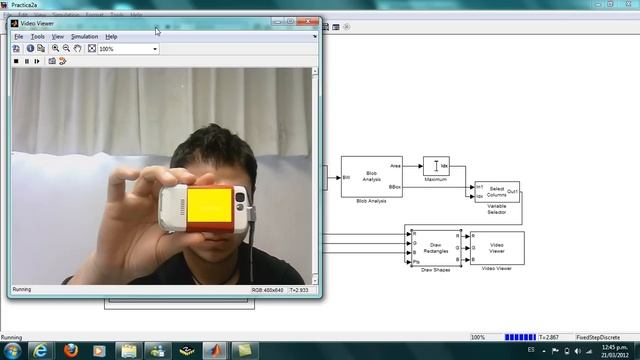
Task: Click the ES language indicator
Action: click(531, 350)
